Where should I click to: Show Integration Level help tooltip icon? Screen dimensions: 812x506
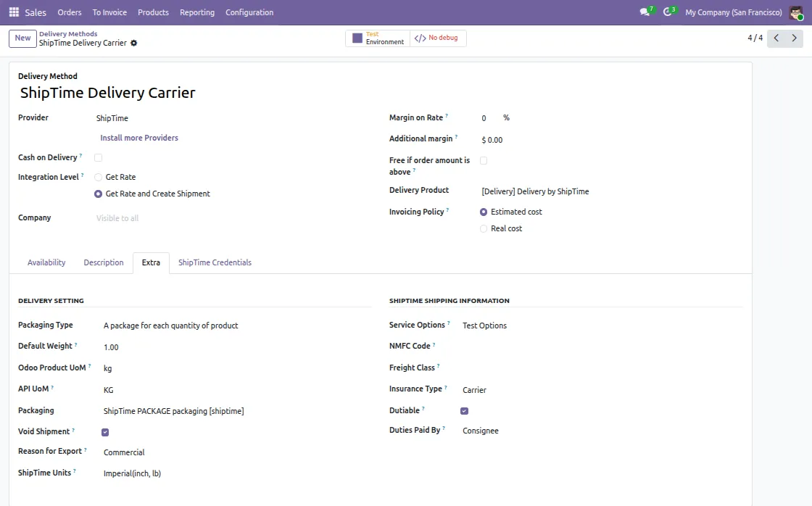coord(83,175)
